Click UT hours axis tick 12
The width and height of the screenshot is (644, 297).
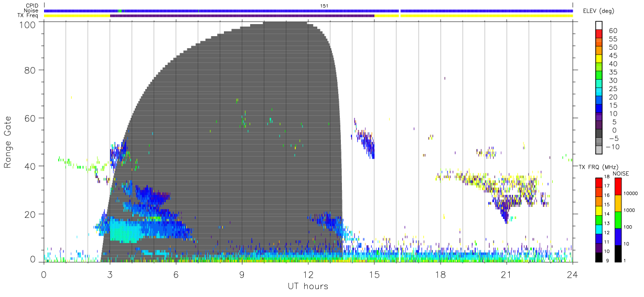point(308,274)
